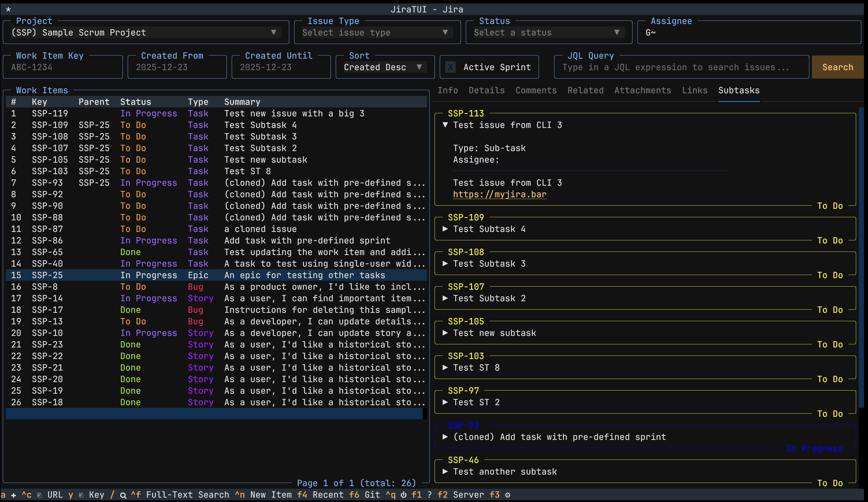Switch to the Comments tab
868x502 pixels.
pos(536,91)
